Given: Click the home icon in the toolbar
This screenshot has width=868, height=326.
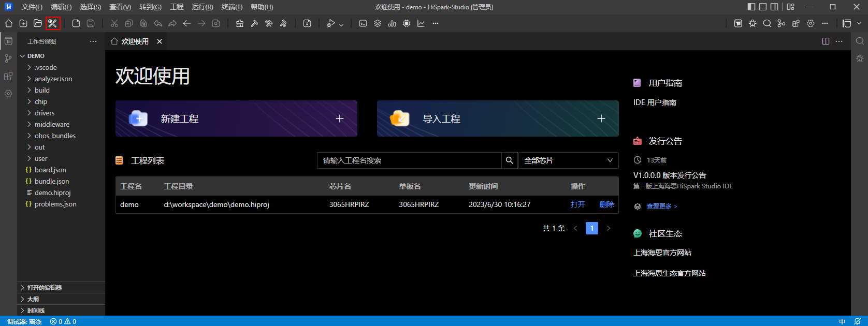Looking at the screenshot, I should (9, 23).
